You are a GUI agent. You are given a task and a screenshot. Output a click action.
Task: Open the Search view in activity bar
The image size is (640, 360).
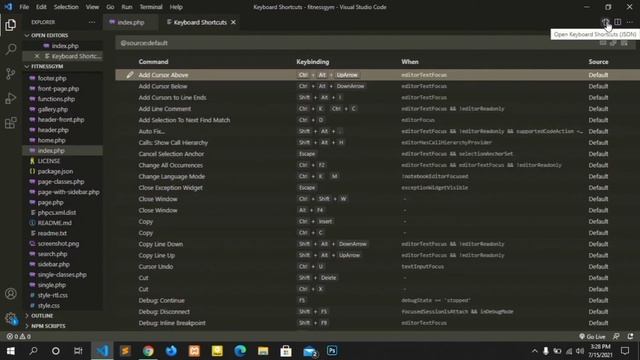click(11, 49)
